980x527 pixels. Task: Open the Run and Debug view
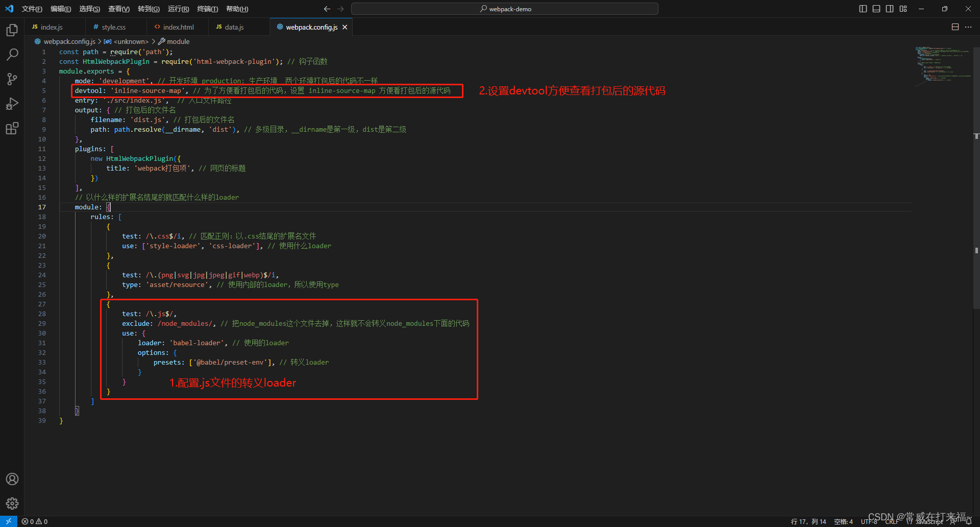click(12, 104)
